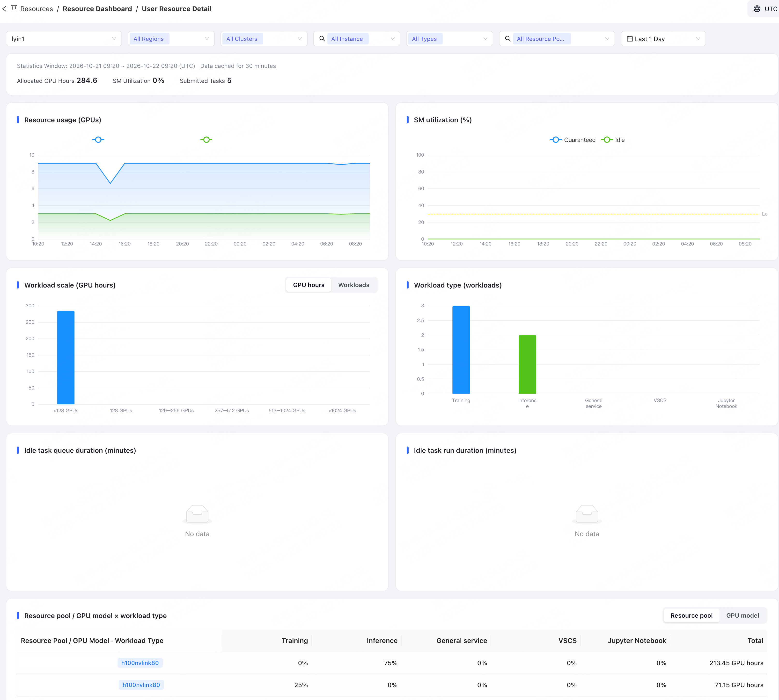The image size is (779, 700).
Task: Expand the All Types dropdown
Action: (449, 39)
